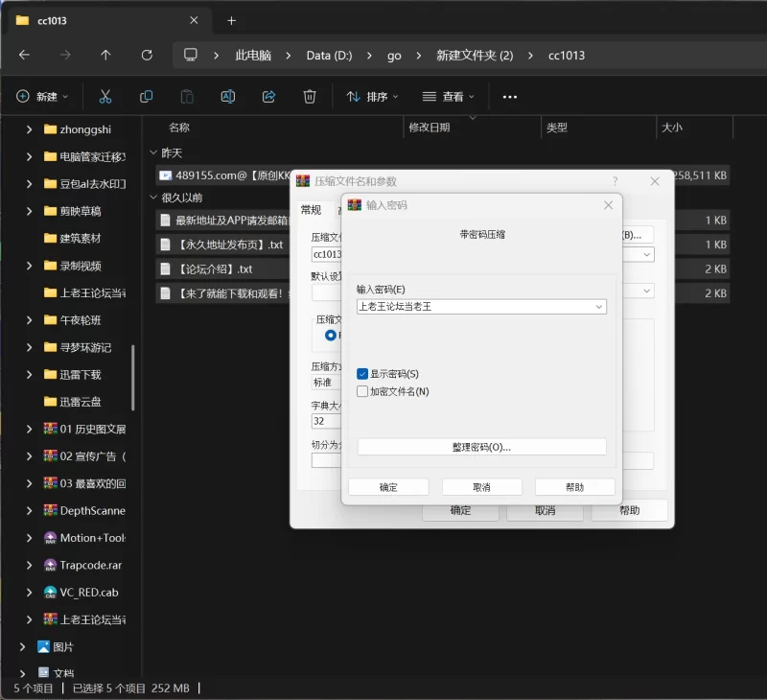Select the 01 历史图文展 archive in sidebar
767x700 pixels.
(84, 429)
